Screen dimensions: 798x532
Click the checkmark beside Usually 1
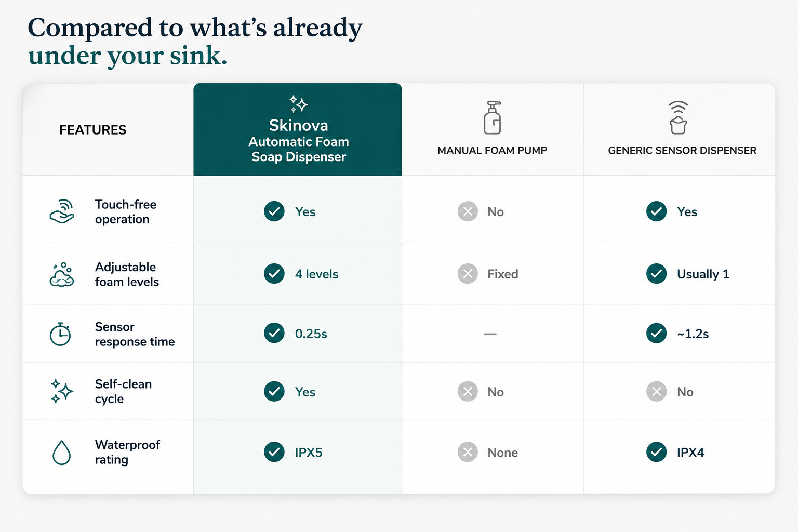click(x=657, y=274)
